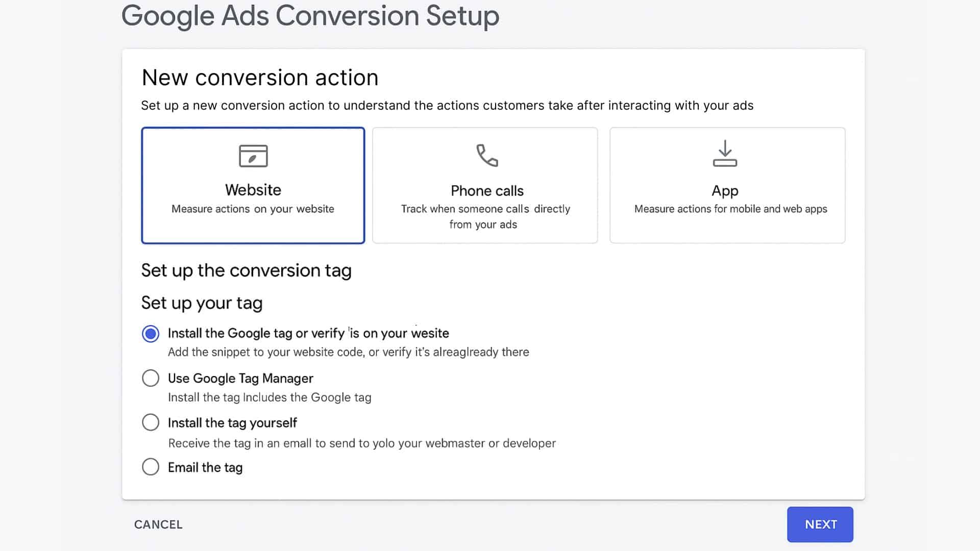Click 'Set up a new conversion action to understand' subtitle
Viewport: 980px width, 551px height.
click(x=447, y=106)
